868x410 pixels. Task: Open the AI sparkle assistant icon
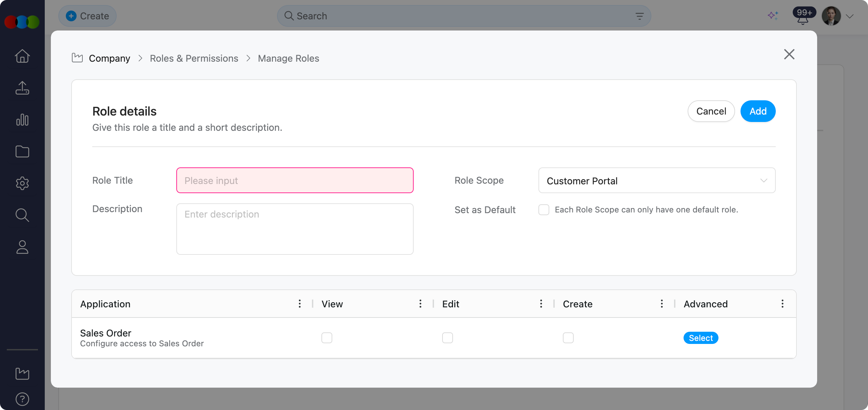773,16
